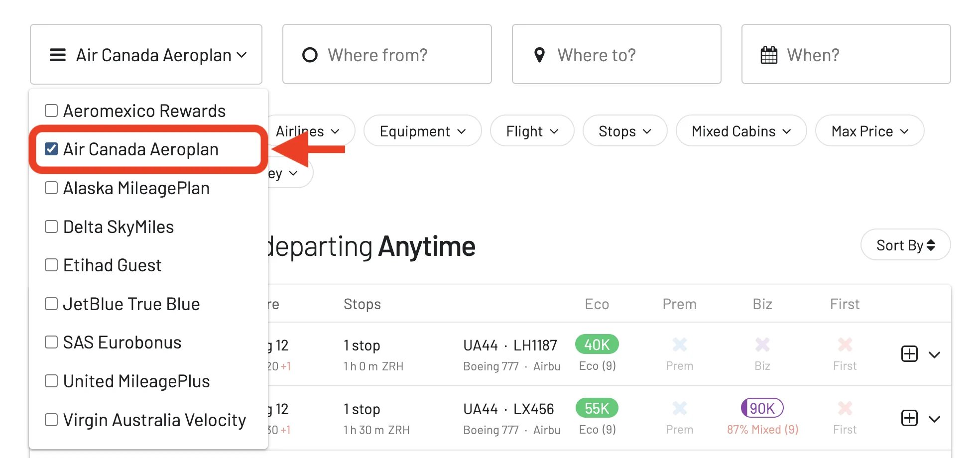Click the Biz column header
Image resolution: width=980 pixels, height=458 pixels.
(x=762, y=304)
